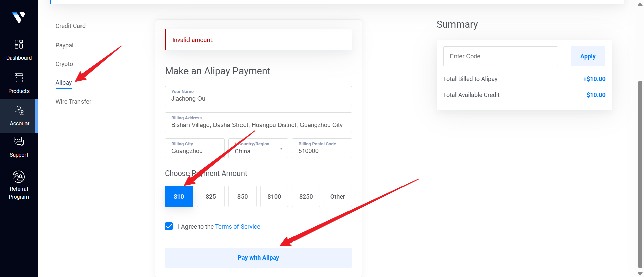Open the Support chat icon

point(19,142)
